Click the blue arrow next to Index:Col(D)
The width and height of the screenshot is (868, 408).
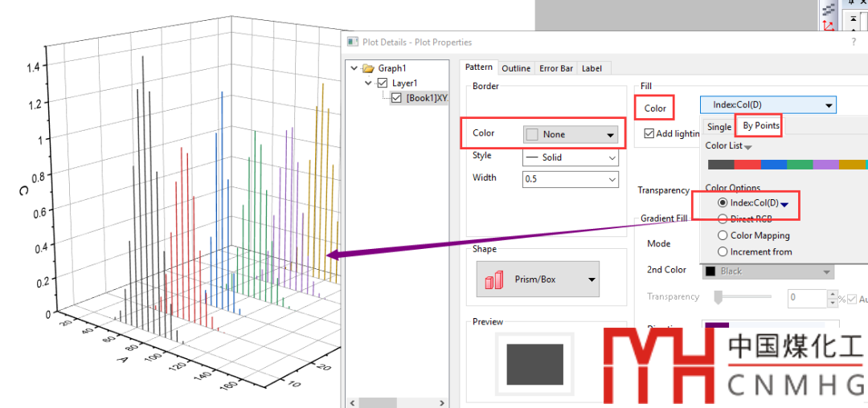click(784, 204)
